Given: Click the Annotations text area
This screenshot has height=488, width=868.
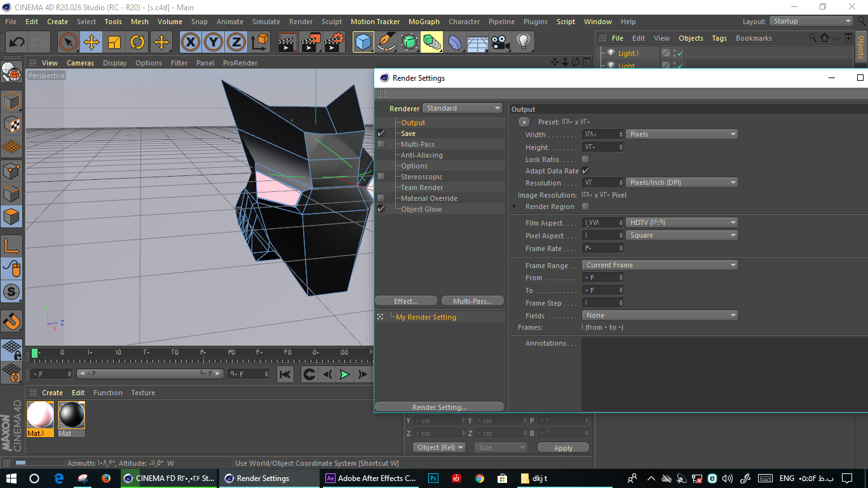Looking at the screenshot, I should [x=724, y=376].
